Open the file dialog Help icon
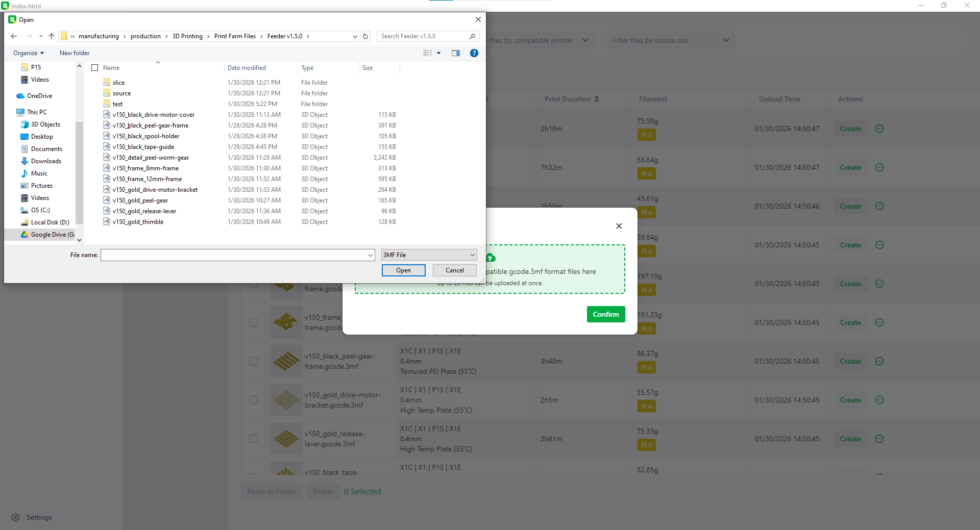The height and width of the screenshot is (530, 980). [474, 53]
